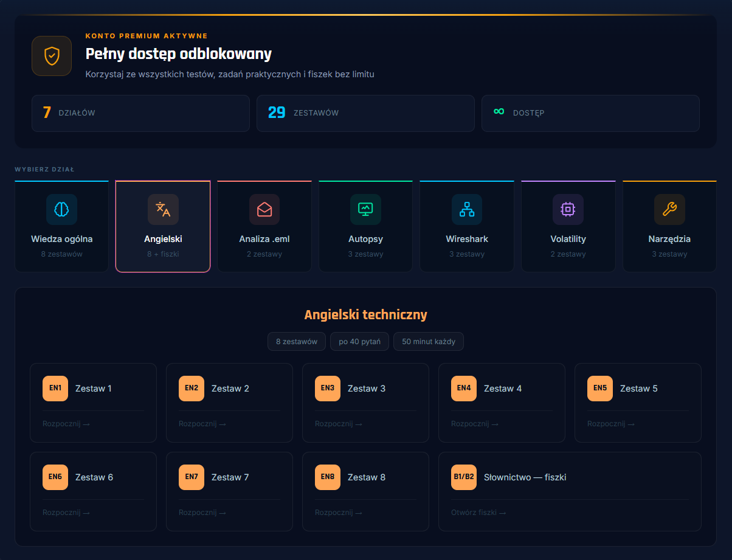Click the Zestaw 5 title
Viewport: 732px width, 560px height.
(639, 389)
